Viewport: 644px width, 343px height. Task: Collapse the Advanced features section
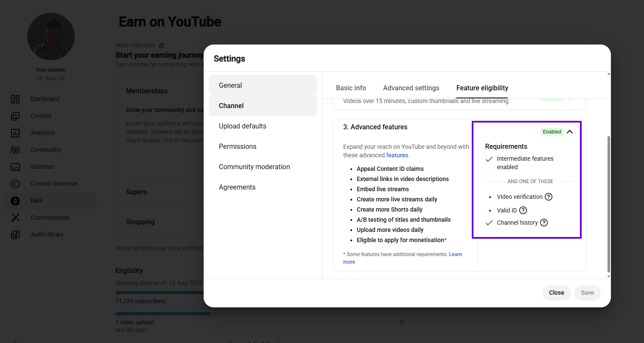(570, 132)
